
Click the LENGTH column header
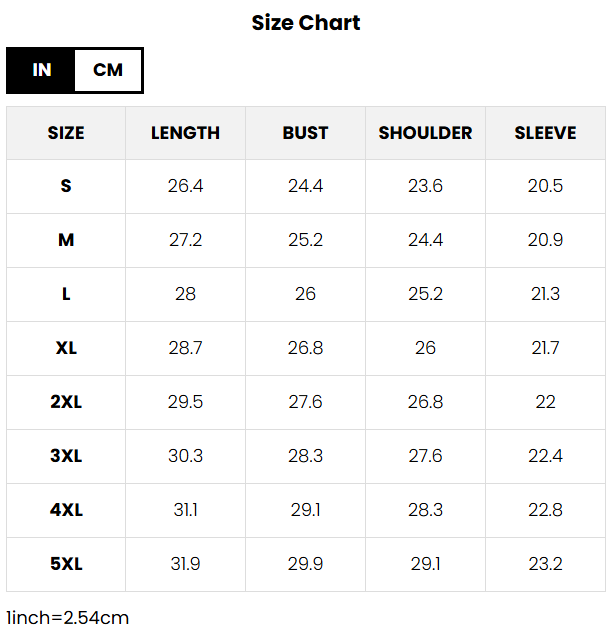(185, 133)
